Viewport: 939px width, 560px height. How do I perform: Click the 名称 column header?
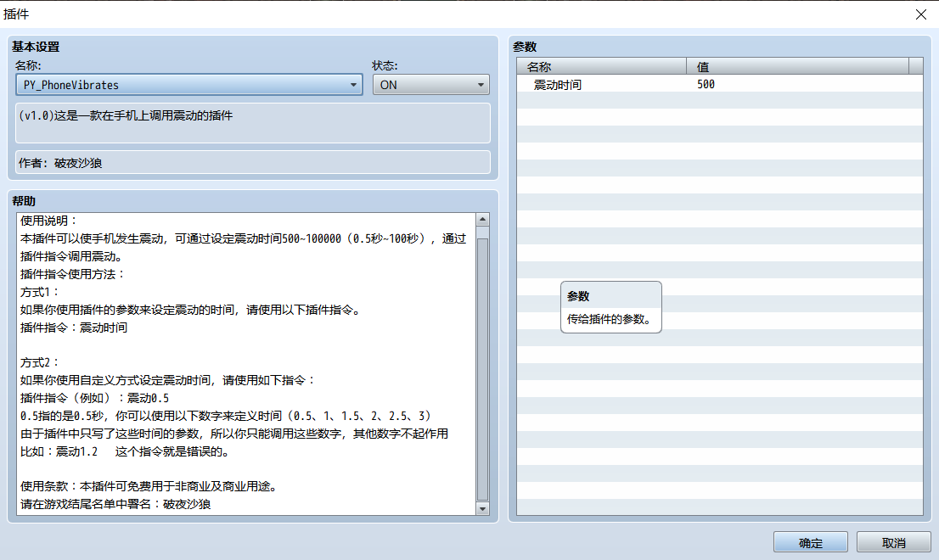click(x=601, y=66)
